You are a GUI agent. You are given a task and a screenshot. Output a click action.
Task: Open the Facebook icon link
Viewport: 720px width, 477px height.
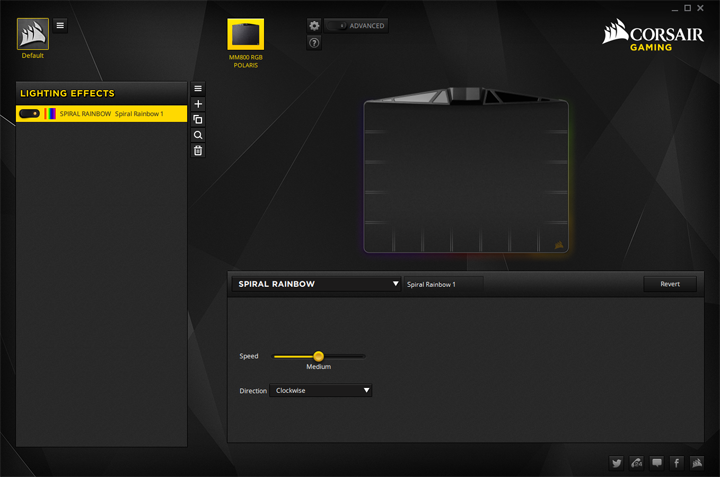tap(677, 463)
